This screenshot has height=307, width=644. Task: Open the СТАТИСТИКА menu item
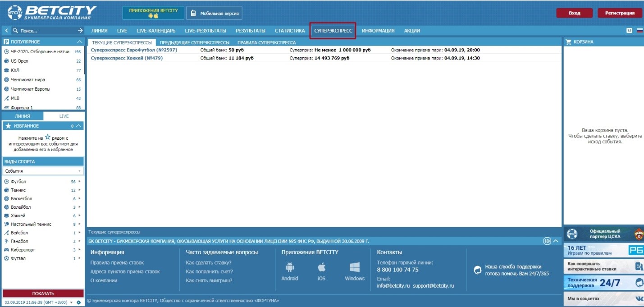290,31
